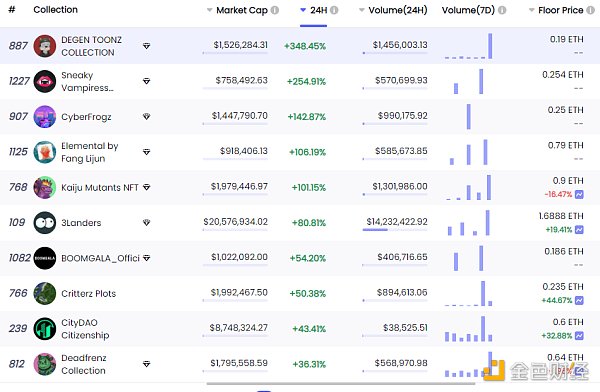Sort by Market Cap arrow
Viewport: 600px width, 392px height.
tap(209, 10)
